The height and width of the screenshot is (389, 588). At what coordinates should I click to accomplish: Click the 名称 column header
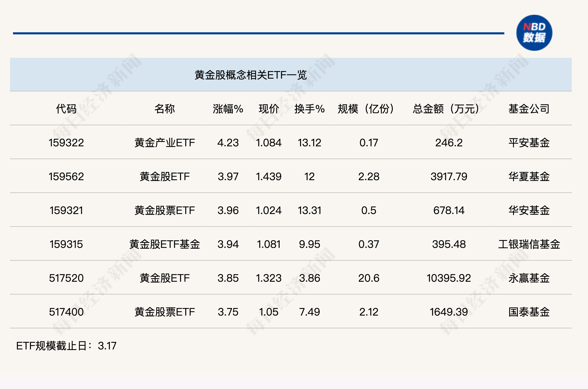(164, 109)
